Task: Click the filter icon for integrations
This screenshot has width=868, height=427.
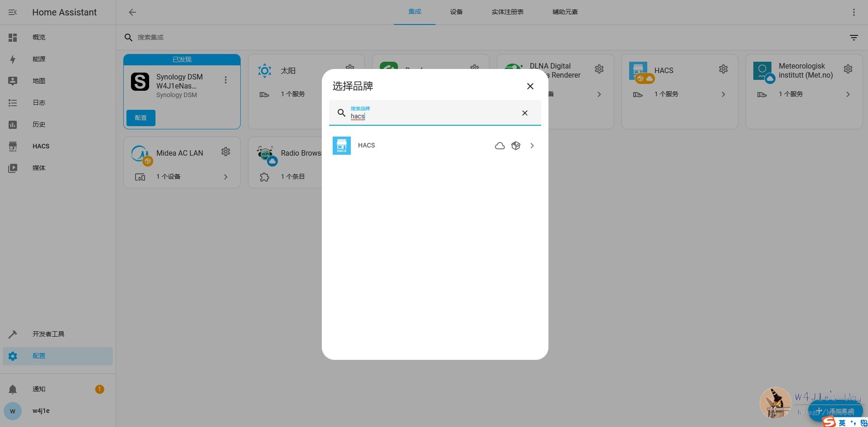Action: 853,38
